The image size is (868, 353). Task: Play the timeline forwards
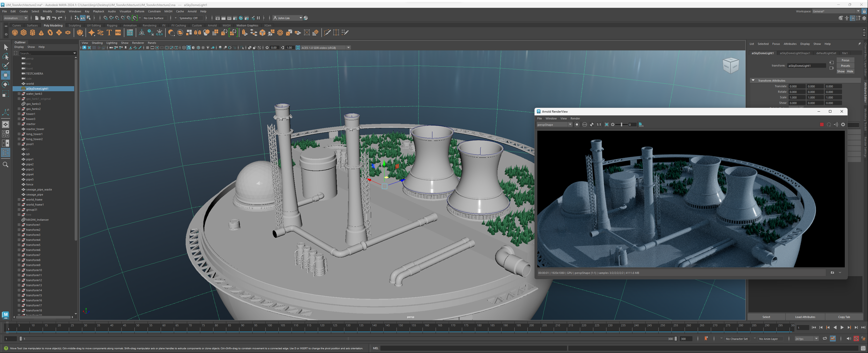pyautogui.click(x=842, y=327)
